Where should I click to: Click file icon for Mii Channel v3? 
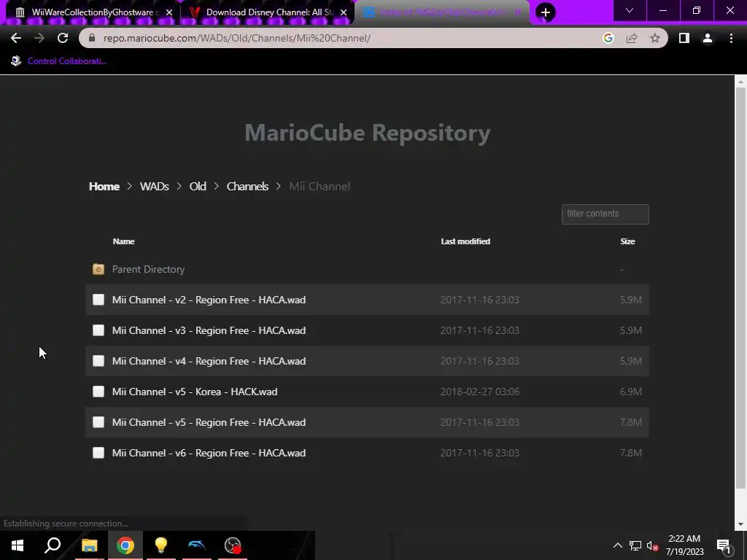[98, 330]
